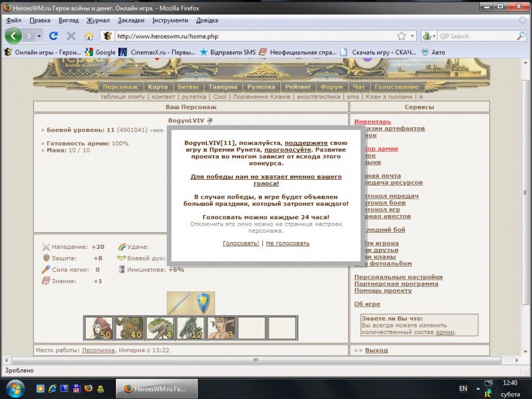
Task: Click the EN language indicator in tray
Action: [x=463, y=388]
